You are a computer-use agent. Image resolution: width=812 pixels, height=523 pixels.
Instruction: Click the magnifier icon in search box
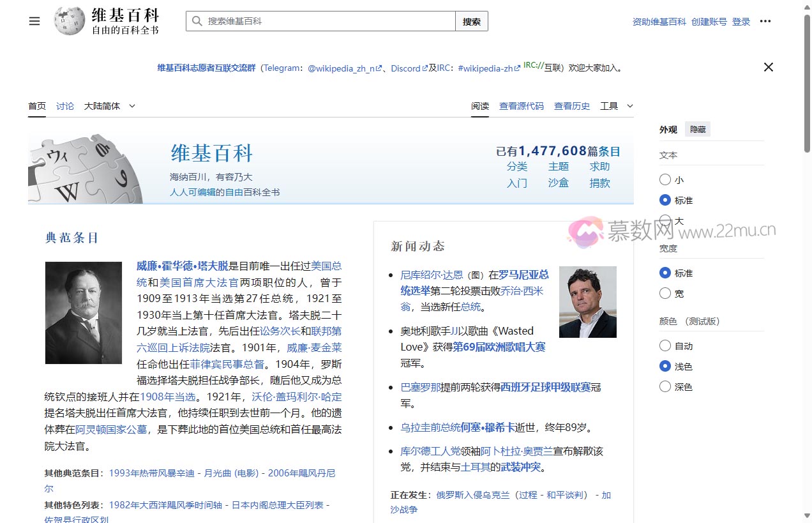coord(197,21)
